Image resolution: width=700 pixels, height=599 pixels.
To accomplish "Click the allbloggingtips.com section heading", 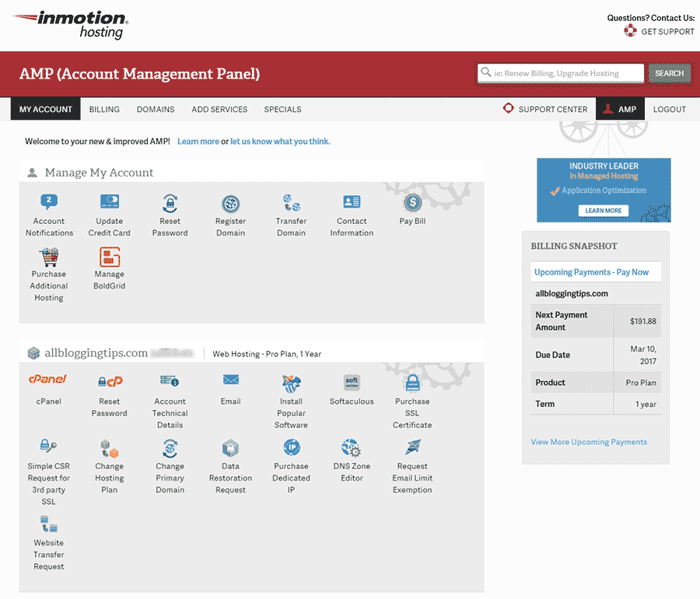I will tap(96, 353).
